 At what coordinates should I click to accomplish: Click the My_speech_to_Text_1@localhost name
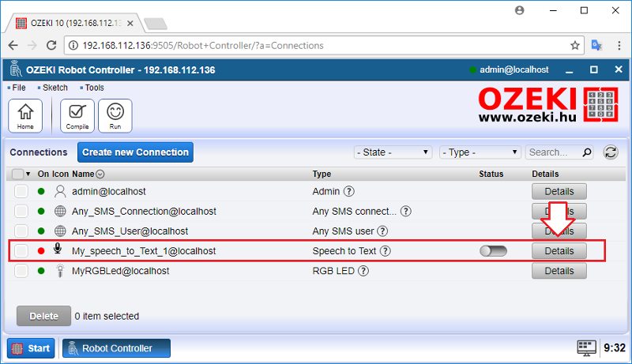click(x=144, y=251)
